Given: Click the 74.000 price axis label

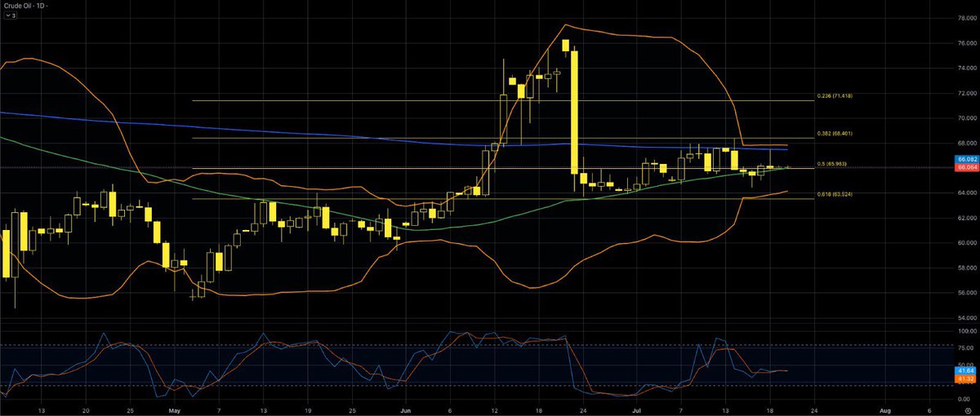Looking at the screenshot, I should pyautogui.click(x=967, y=69).
